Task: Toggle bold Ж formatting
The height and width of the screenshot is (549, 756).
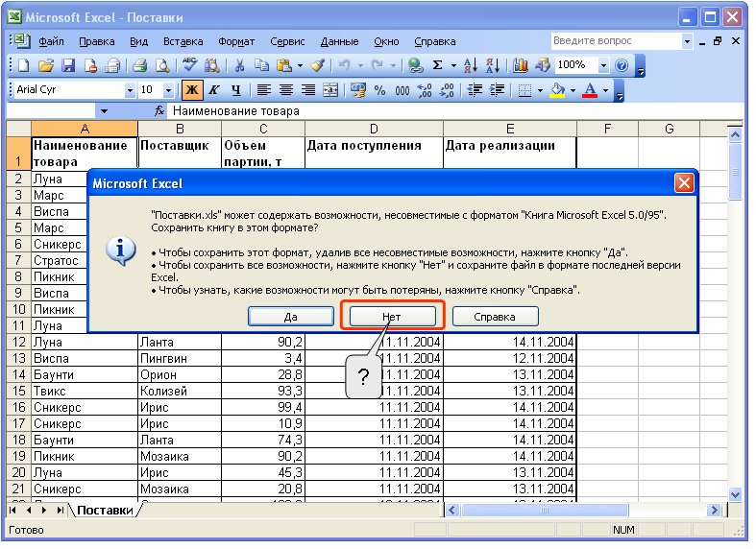Action: point(192,90)
